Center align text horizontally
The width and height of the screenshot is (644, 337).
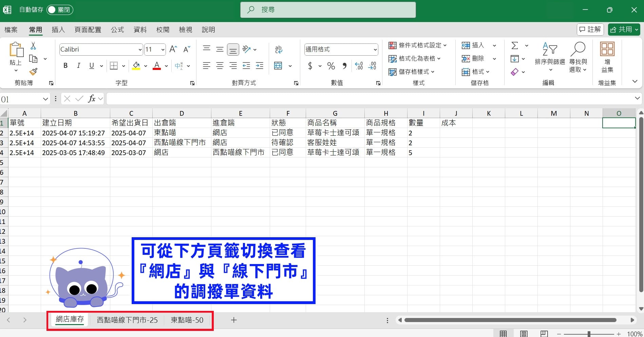coord(220,66)
